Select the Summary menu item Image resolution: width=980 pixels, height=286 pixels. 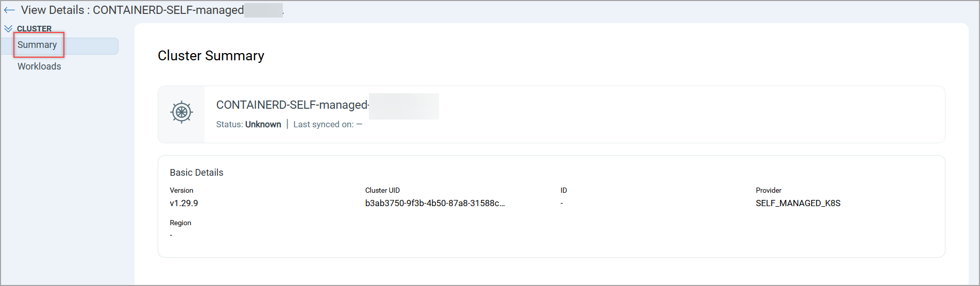click(x=37, y=45)
